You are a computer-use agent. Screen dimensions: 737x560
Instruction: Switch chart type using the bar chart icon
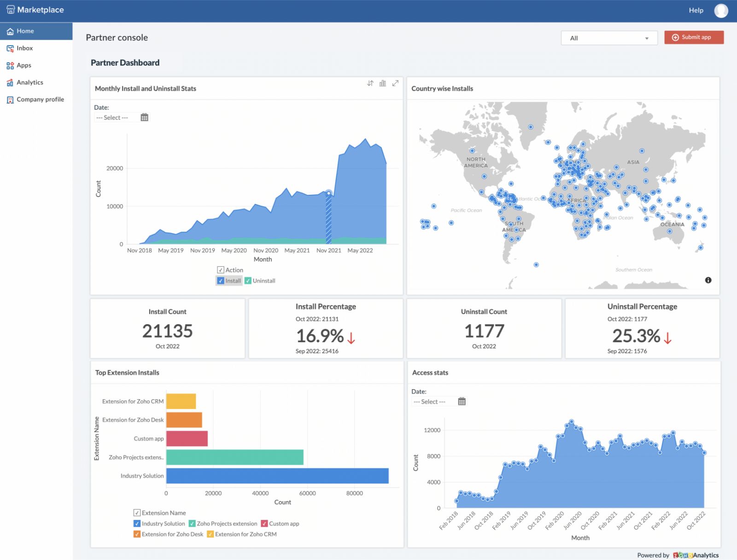coord(383,83)
